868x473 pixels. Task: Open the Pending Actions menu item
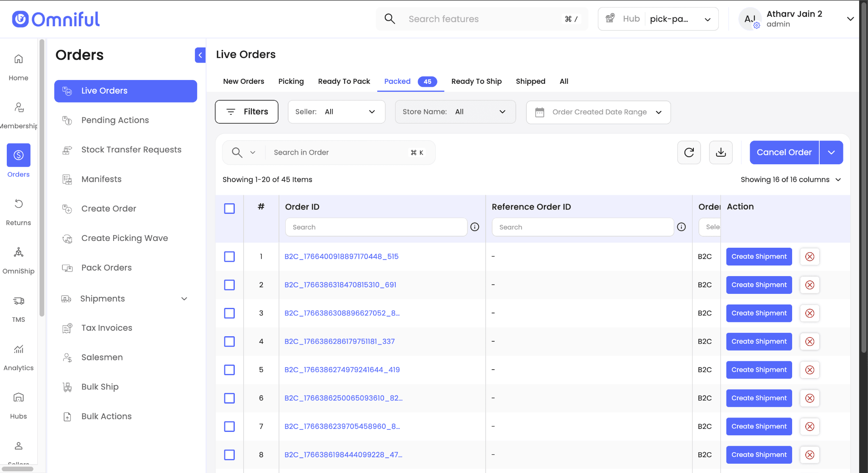click(115, 120)
